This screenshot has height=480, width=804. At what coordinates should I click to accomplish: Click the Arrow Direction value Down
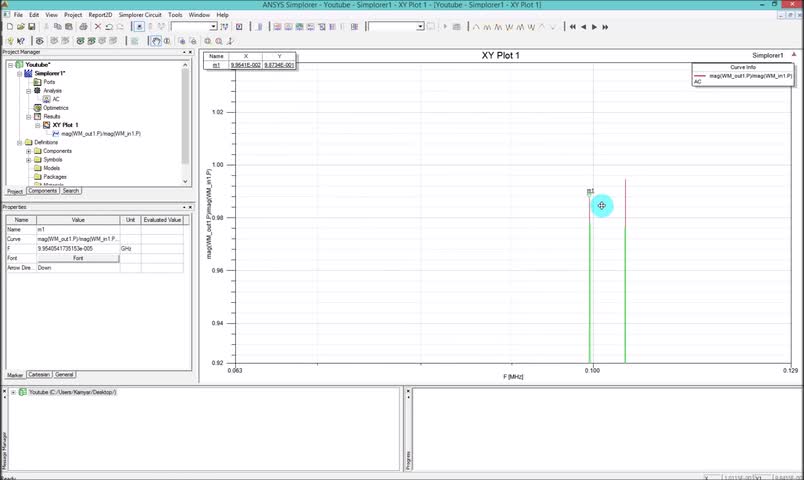point(78,268)
